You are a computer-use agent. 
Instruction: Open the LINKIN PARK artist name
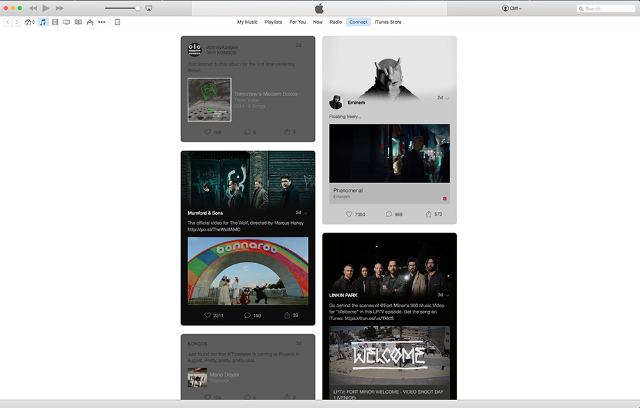(343, 295)
